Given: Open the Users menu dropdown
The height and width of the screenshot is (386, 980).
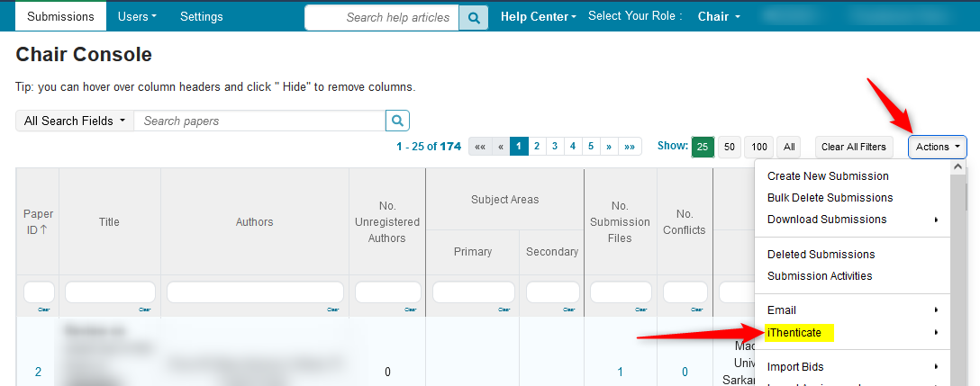Looking at the screenshot, I should tap(137, 16).
